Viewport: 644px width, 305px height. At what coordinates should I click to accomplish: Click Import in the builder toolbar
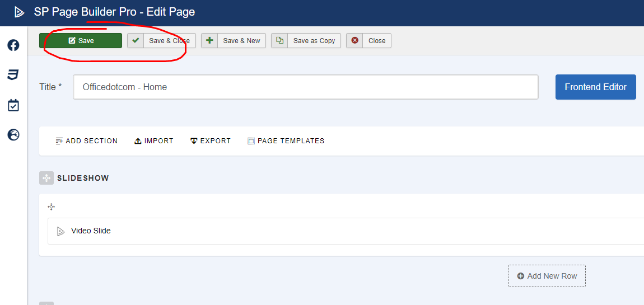[154, 141]
